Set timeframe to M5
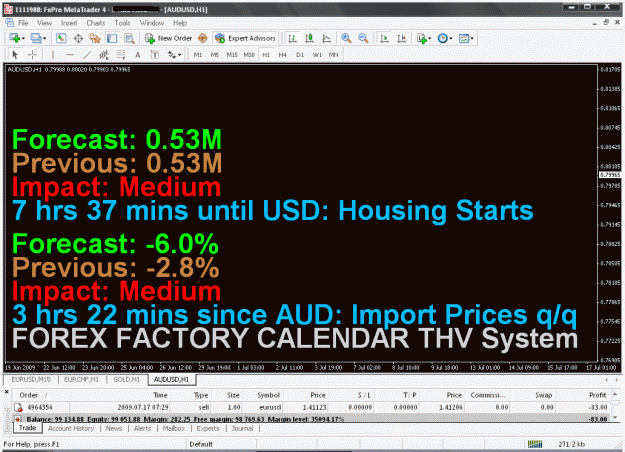Viewport: 625px width, 452px height. coord(214,55)
